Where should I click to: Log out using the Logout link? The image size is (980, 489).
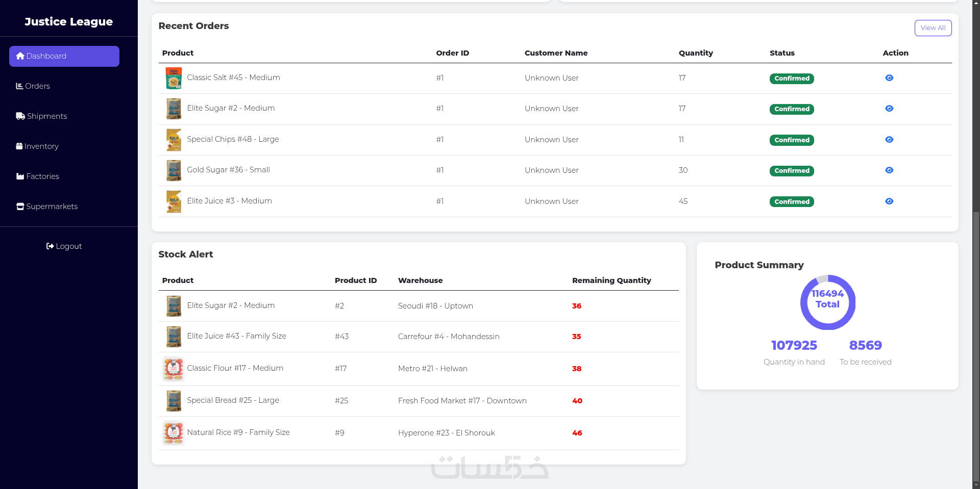[64, 246]
